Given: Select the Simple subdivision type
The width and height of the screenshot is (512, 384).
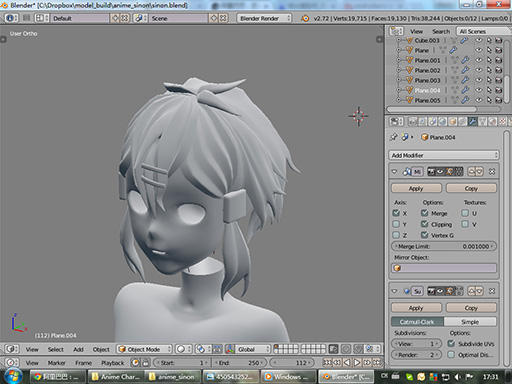Looking at the screenshot, I should [x=470, y=322].
